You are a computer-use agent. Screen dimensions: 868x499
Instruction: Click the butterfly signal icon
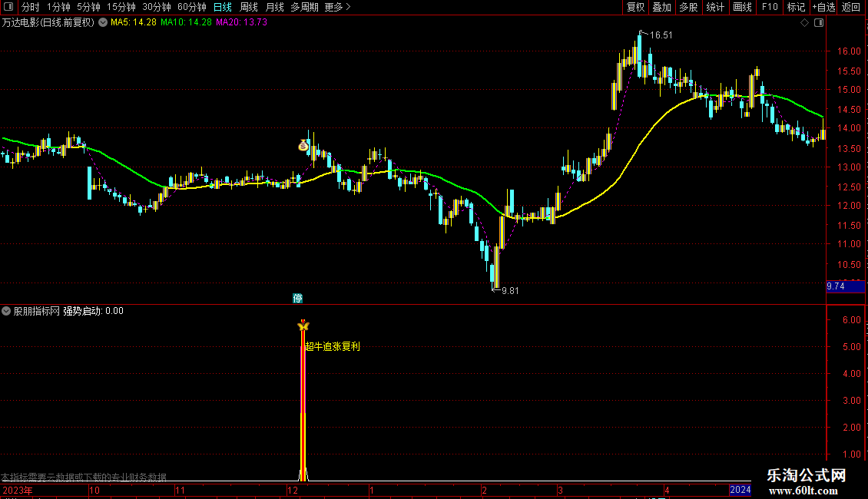[x=303, y=326]
